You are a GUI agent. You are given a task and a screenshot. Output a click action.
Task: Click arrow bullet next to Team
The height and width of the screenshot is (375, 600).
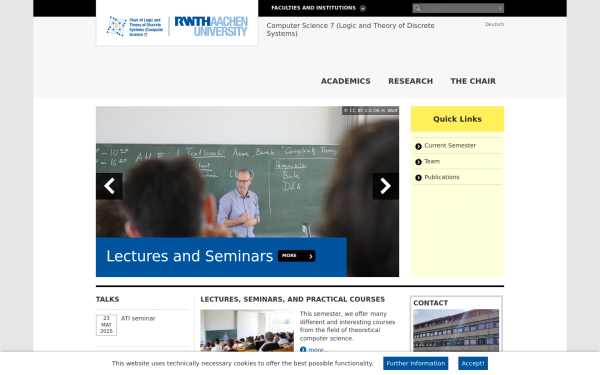418,162
